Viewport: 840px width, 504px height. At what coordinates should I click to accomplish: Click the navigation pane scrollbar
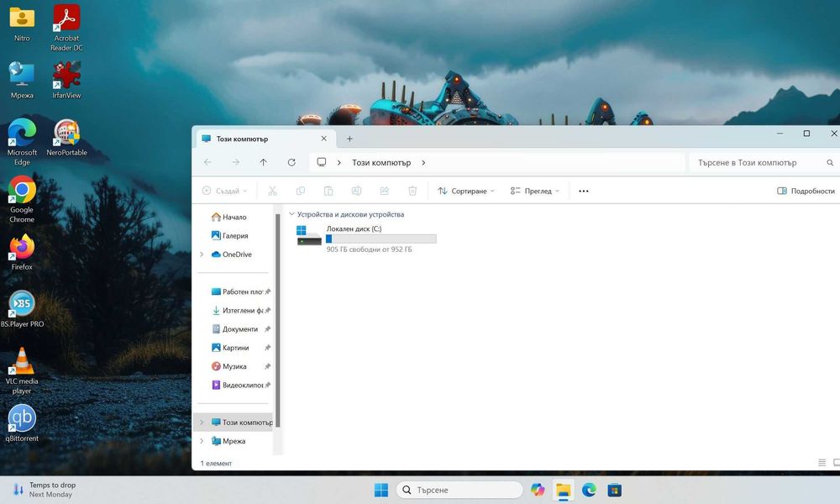click(277, 320)
